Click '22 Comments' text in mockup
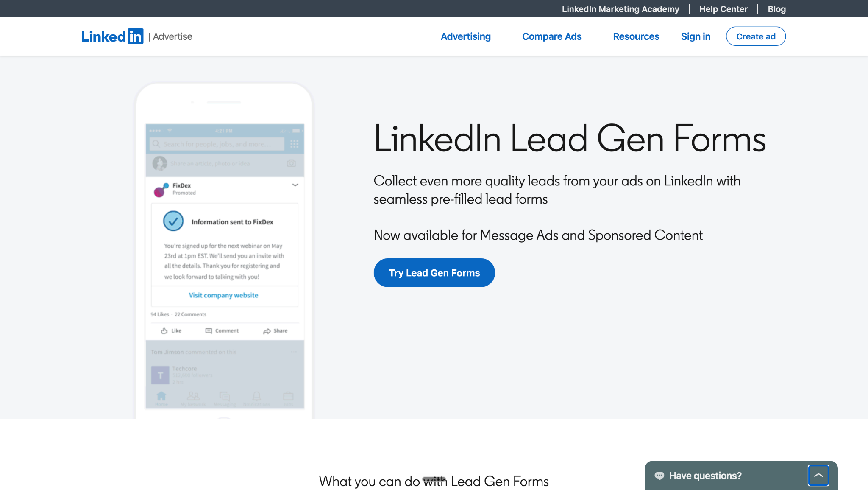The width and height of the screenshot is (868, 490). click(x=190, y=314)
